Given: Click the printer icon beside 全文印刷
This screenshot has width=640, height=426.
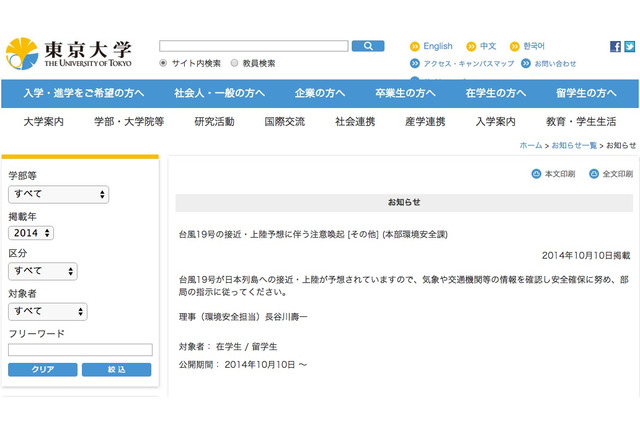Looking at the screenshot, I should [x=594, y=174].
